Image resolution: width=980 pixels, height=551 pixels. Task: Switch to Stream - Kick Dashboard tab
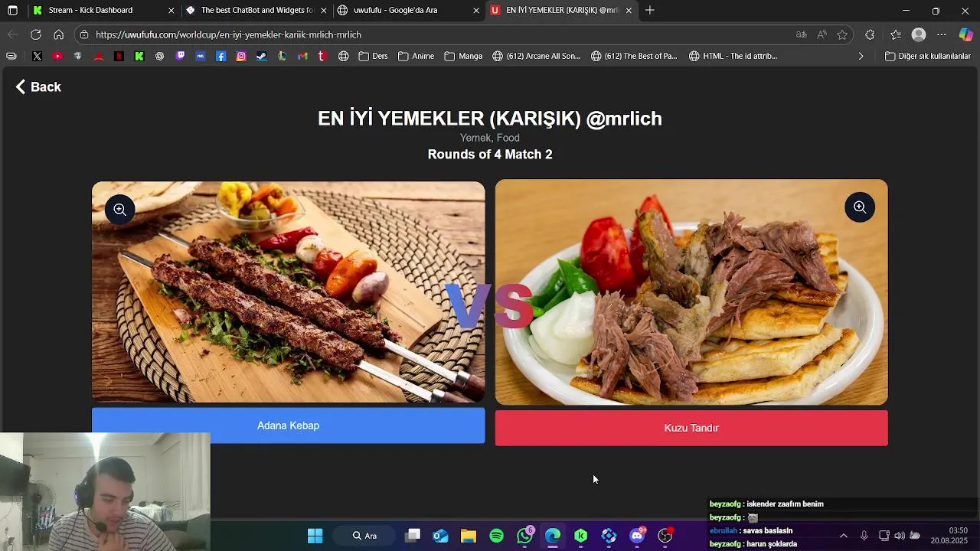[103, 10]
